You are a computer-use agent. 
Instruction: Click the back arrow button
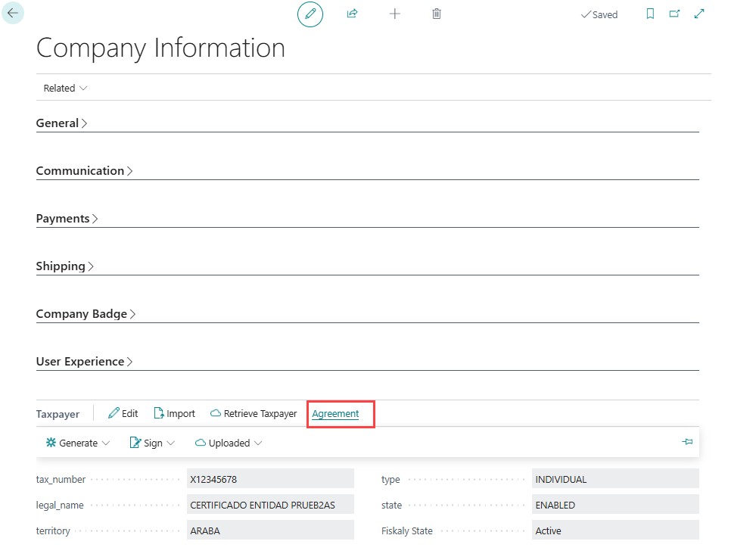coord(13,14)
